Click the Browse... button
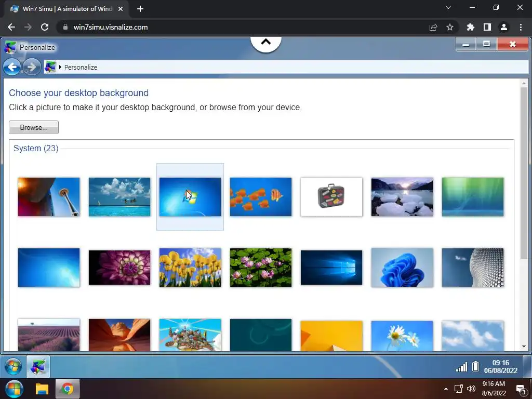This screenshot has width=532, height=399. coord(34,127)
